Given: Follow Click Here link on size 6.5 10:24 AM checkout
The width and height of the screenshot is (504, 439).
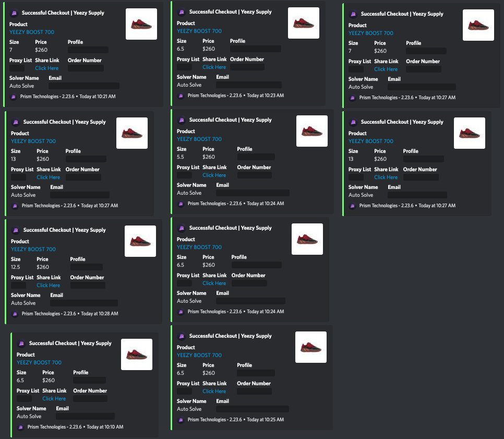Looking at the screenshot, I should pos(214,283).
